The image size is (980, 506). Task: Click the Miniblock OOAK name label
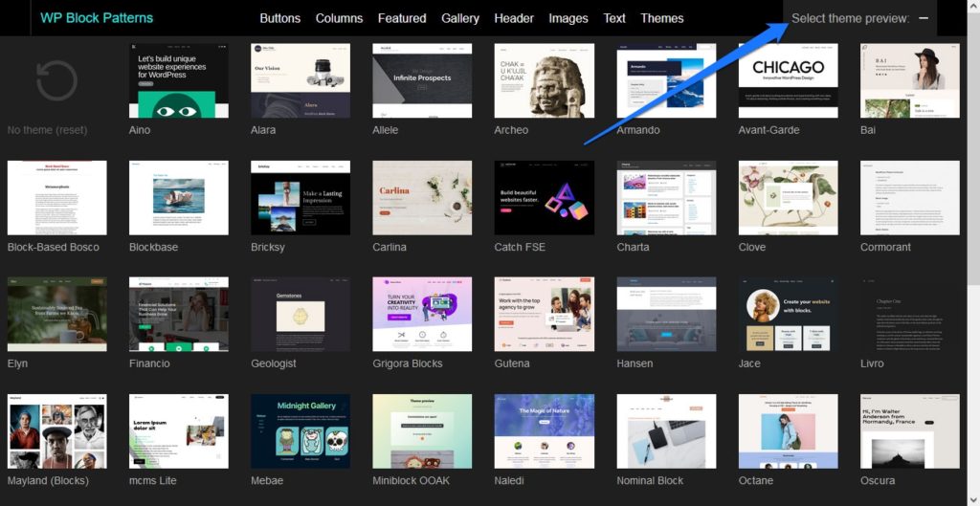412,480
